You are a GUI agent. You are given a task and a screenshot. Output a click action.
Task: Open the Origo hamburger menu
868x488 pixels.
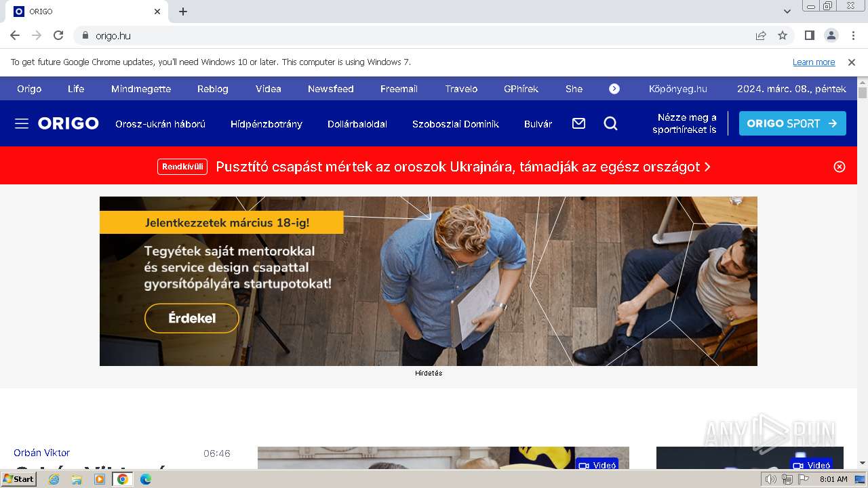[22, 123]
